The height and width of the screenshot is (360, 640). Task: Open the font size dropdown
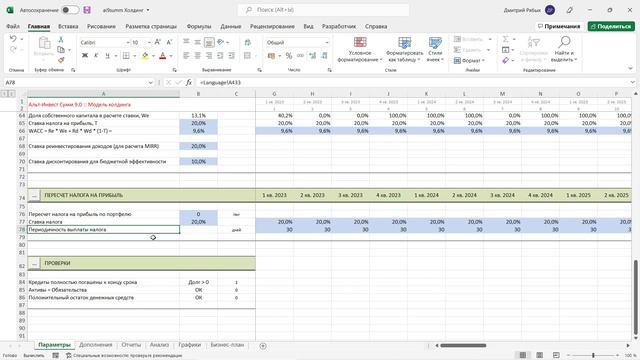tap(149, 42)
